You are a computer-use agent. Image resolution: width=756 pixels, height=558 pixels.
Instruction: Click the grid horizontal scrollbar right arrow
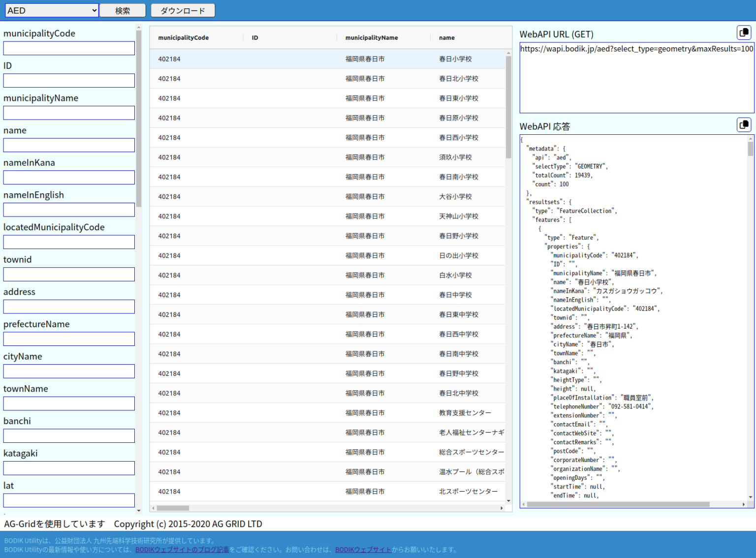(x=502, y=508)
